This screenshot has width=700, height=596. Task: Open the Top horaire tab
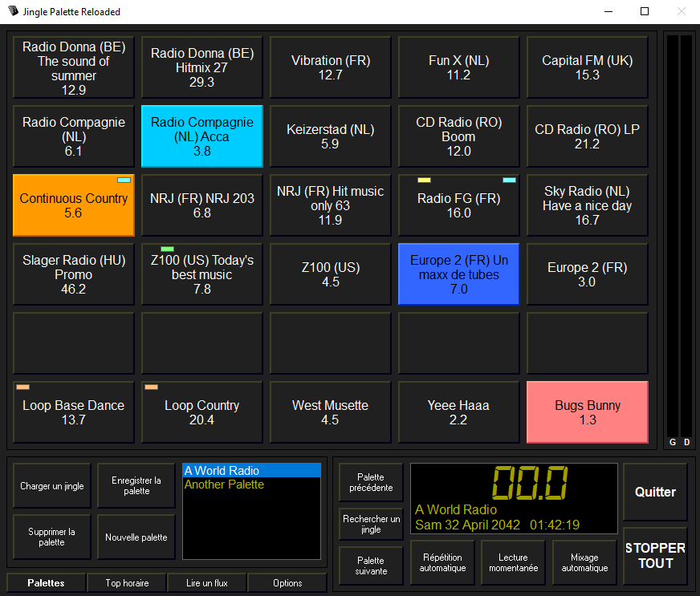pyautogui.click(x=127, y=583)
